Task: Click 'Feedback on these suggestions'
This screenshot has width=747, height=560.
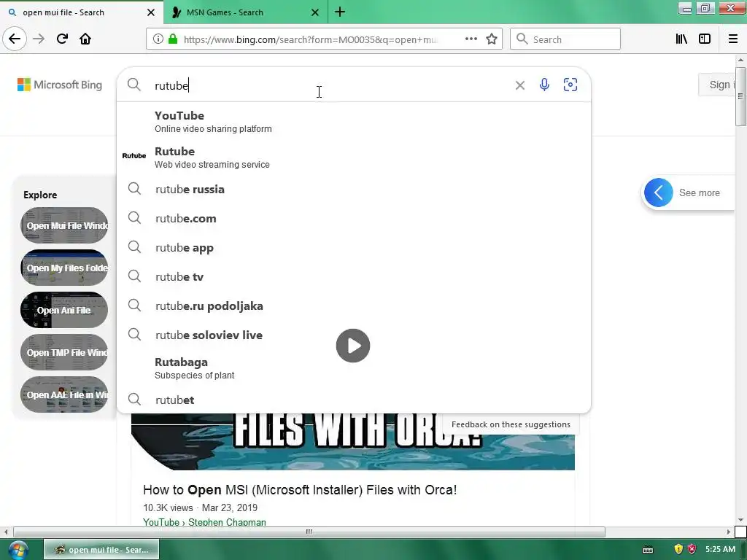Action: (x=511, y=424)
